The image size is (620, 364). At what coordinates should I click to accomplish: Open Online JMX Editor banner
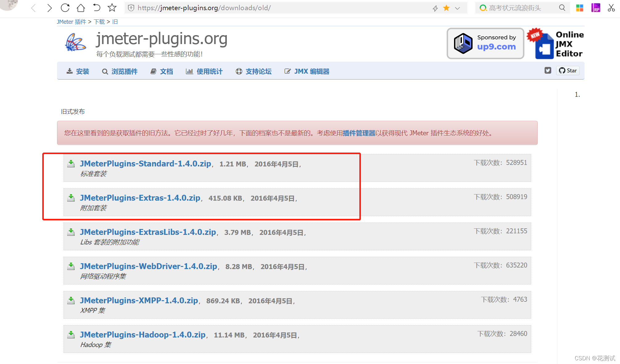click(x=556, y=43)
